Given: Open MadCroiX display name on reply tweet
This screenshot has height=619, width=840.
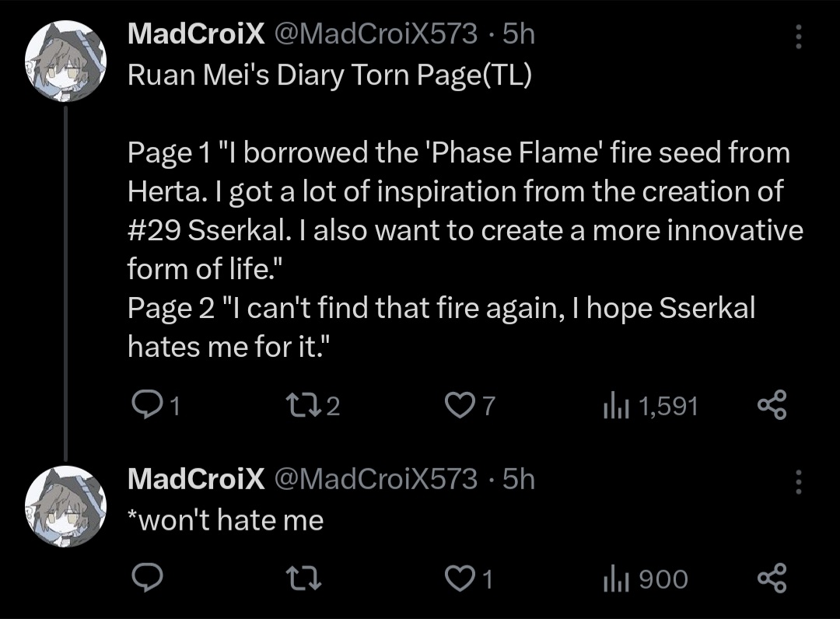Looking at the screenshot, I should pyautogui.click(x=195, y=478).
